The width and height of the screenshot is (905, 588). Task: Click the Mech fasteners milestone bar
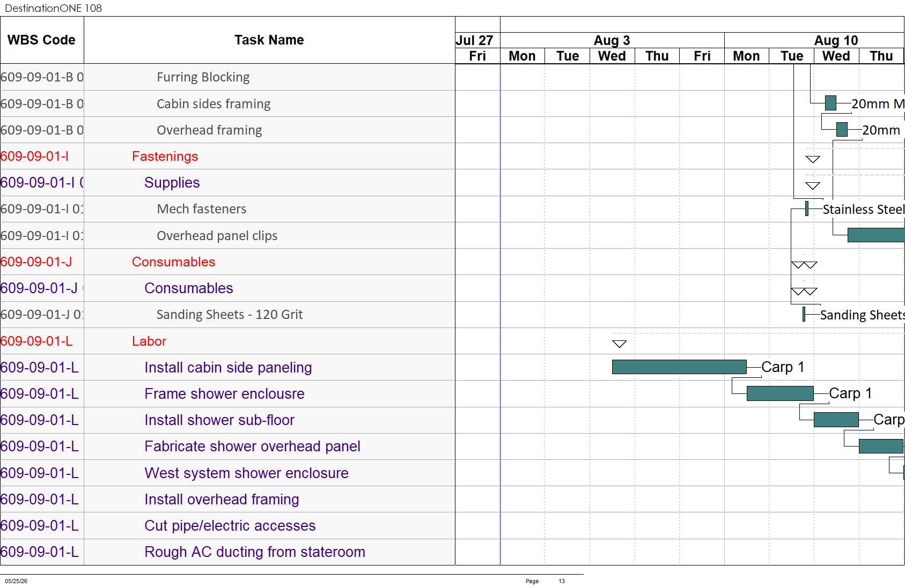[807, 209]
